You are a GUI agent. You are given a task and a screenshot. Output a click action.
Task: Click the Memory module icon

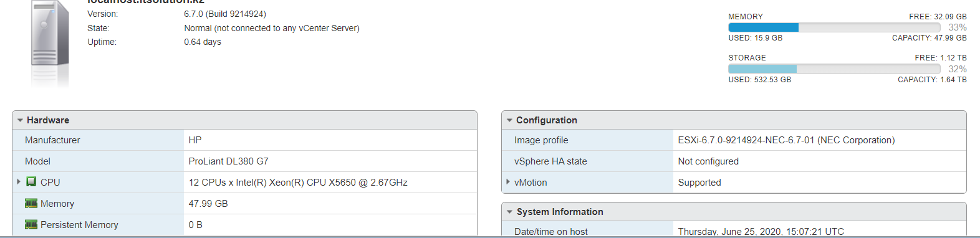31,203
